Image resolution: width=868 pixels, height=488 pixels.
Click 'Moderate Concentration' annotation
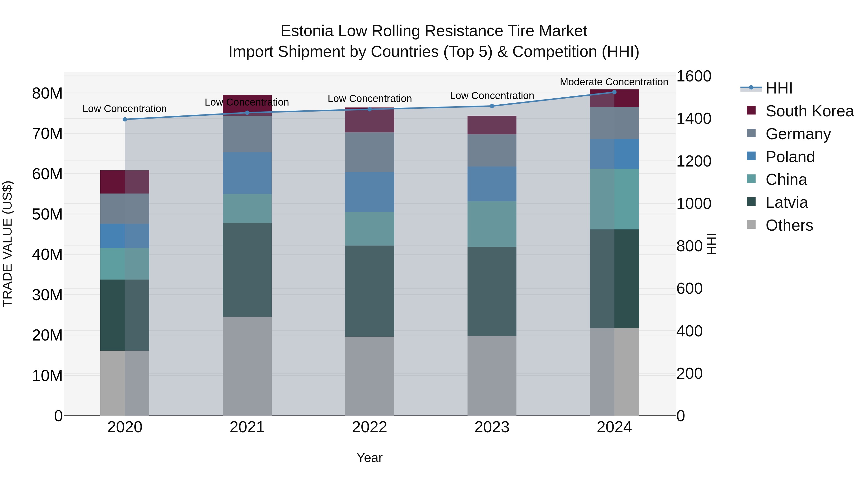pyautogui.click(x=614, y=82)
